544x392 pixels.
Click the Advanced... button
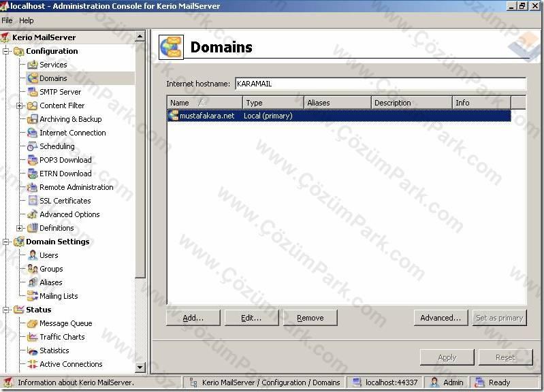[441, 318]
